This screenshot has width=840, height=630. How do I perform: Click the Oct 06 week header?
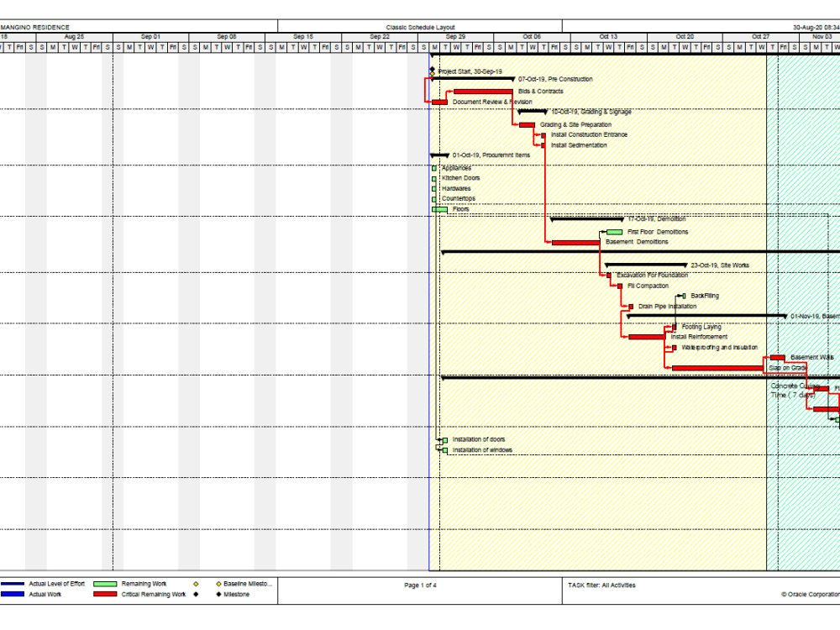point(532,37)
